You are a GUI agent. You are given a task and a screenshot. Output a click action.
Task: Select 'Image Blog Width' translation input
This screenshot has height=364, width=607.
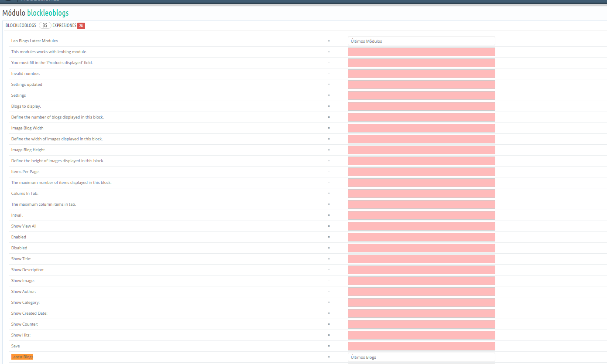[421, 128]
